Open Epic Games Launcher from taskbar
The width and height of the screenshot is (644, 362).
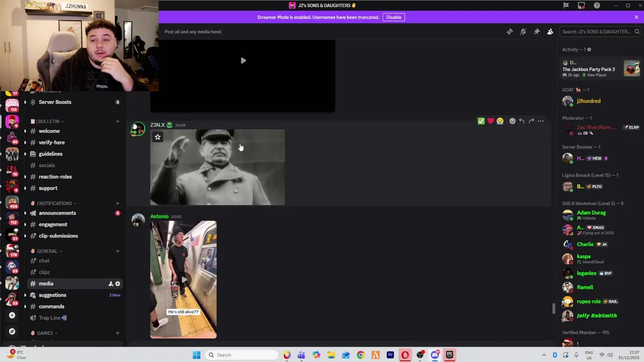point(450,355)
